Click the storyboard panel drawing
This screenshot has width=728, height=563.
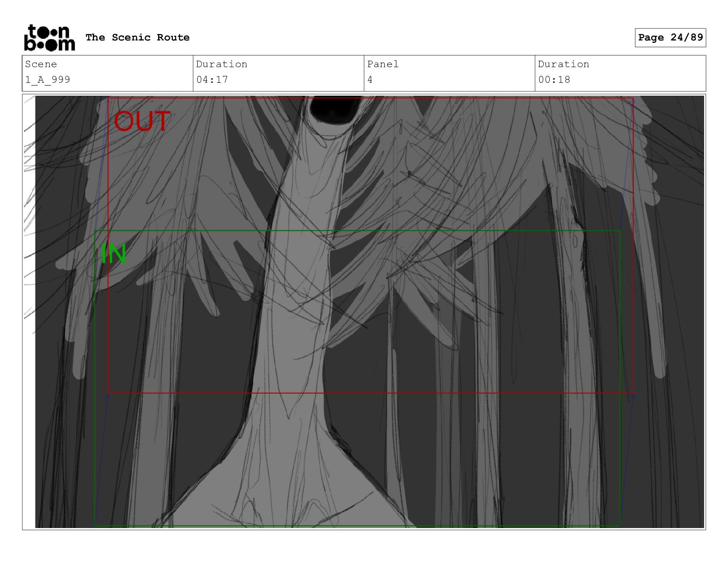click(364, 312)
